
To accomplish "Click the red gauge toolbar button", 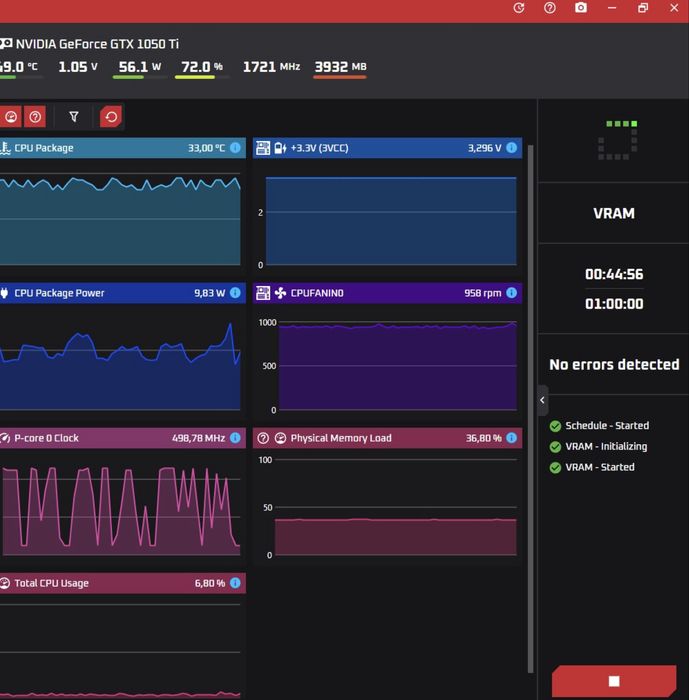I will pos(10,117).
